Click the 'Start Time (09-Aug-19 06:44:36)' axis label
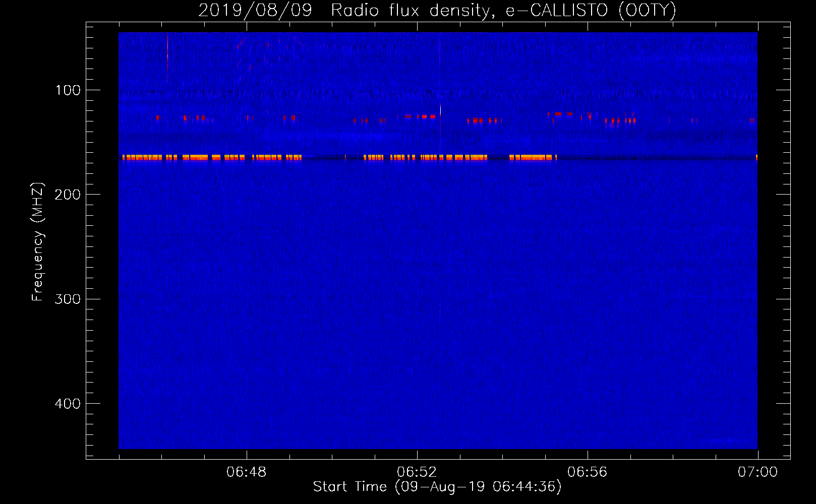816x504 pixels. [x=437, y=487]
